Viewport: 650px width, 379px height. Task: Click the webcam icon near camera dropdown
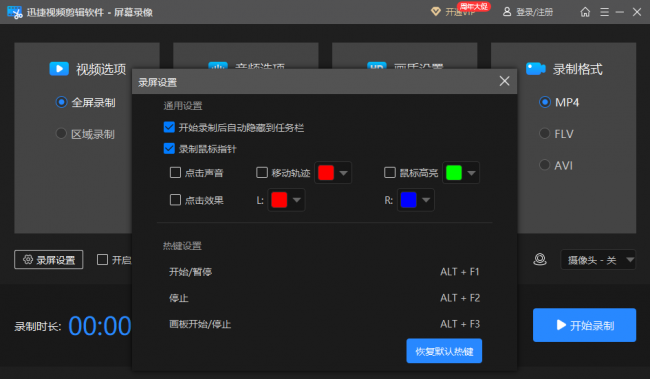pos(540,260)
